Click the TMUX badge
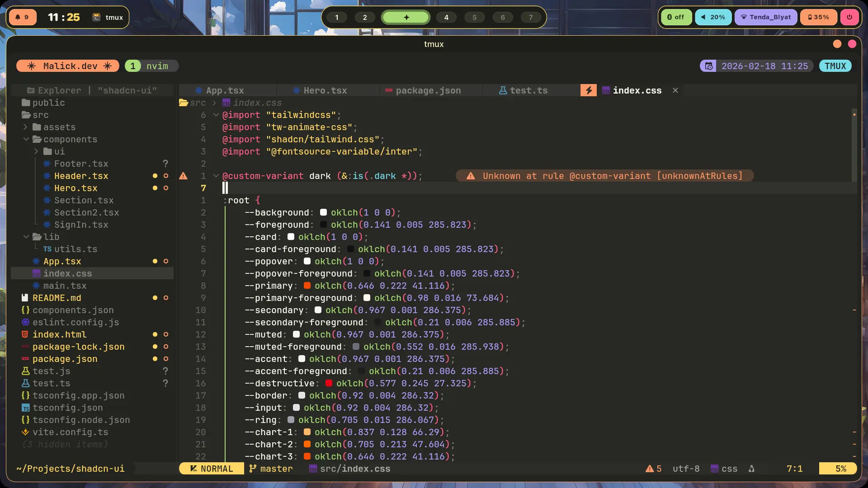This screenshot has width=868, height=488. pos(835,66)
